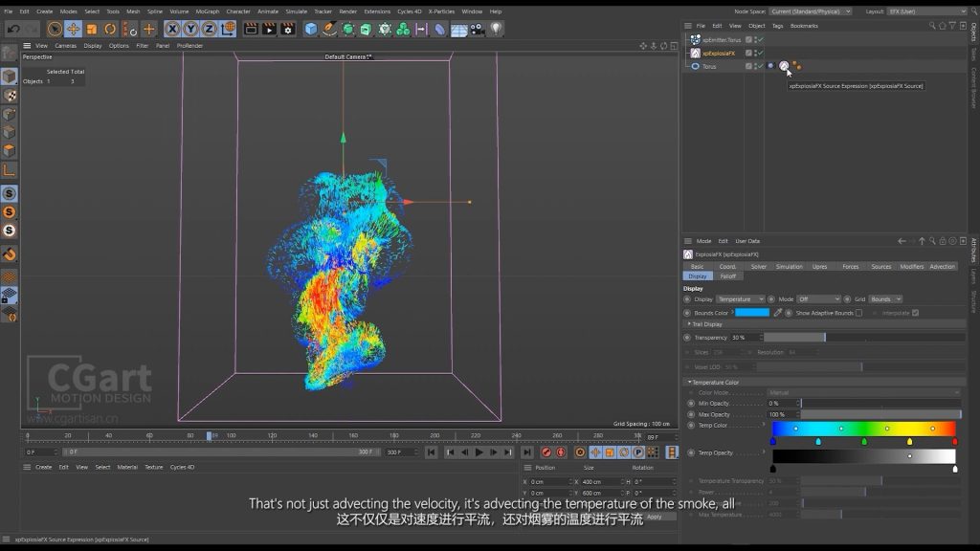This screenshot has width=980, height=551.
Task: Toggle Z axis lock
Action: point(209,29)
